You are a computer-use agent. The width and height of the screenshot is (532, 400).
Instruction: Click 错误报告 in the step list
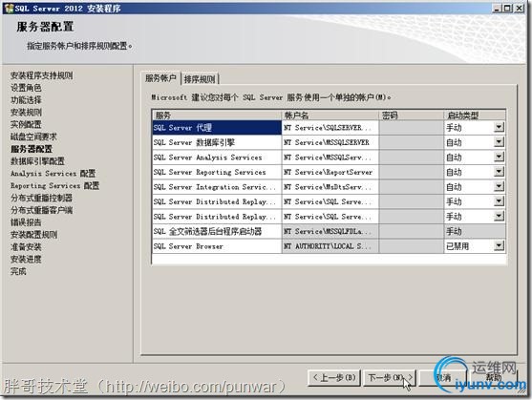(26, 222)
